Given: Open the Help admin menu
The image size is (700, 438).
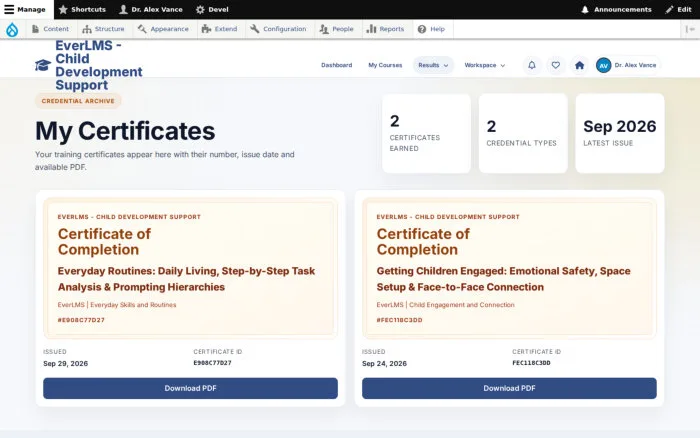Looking at the screenshot, I should click(x=431, y=29).
